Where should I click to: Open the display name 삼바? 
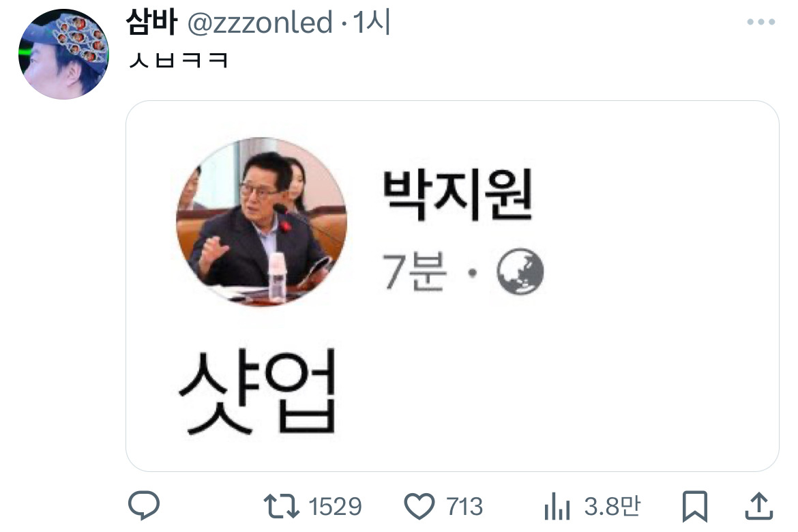(151, 23)
